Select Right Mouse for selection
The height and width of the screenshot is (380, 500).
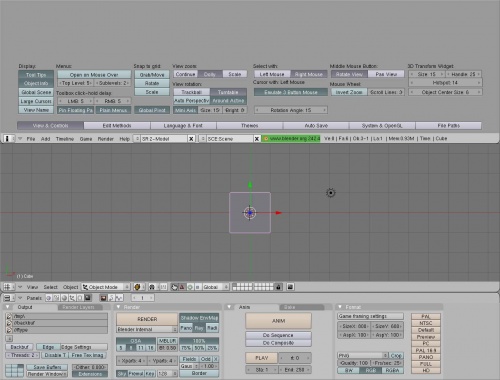[x=309, y=74]
